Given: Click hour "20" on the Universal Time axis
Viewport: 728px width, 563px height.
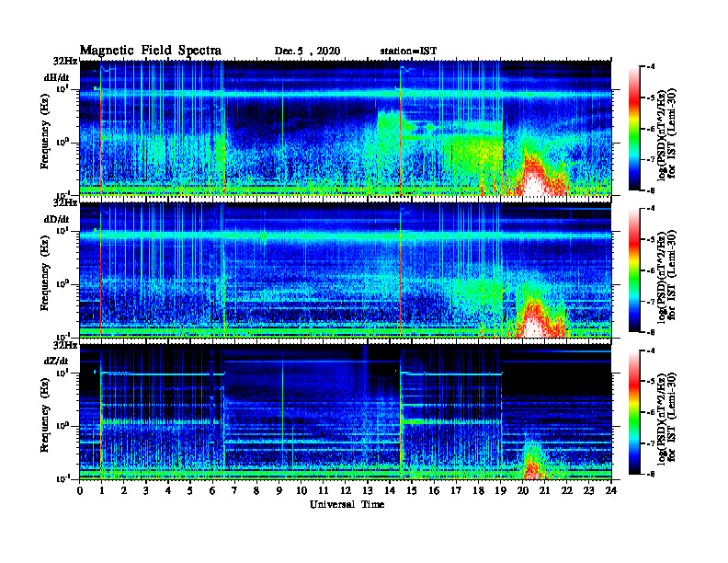Looking at the screenshot, I should (x=523, y=491).
